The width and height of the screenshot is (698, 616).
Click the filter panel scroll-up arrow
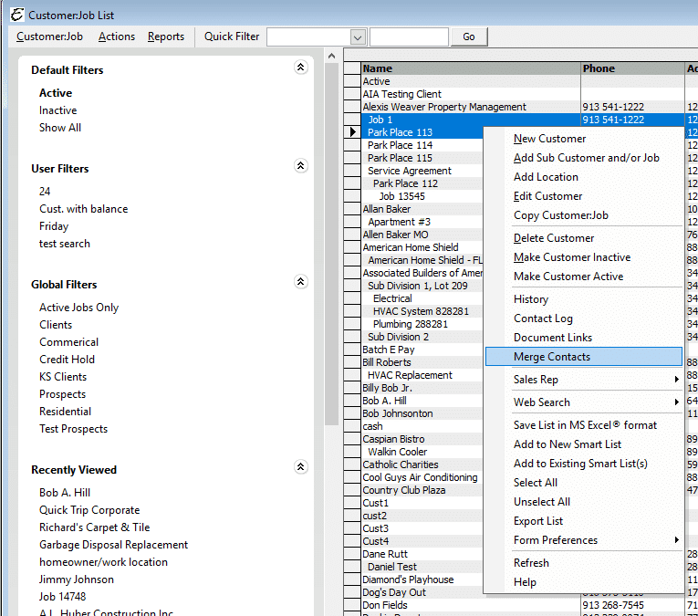coord(331,56)
